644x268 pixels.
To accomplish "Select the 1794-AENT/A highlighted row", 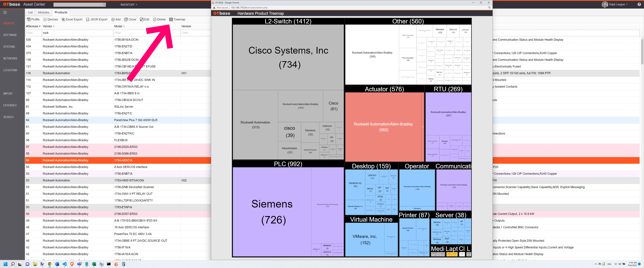I will (x=118, y=160).
